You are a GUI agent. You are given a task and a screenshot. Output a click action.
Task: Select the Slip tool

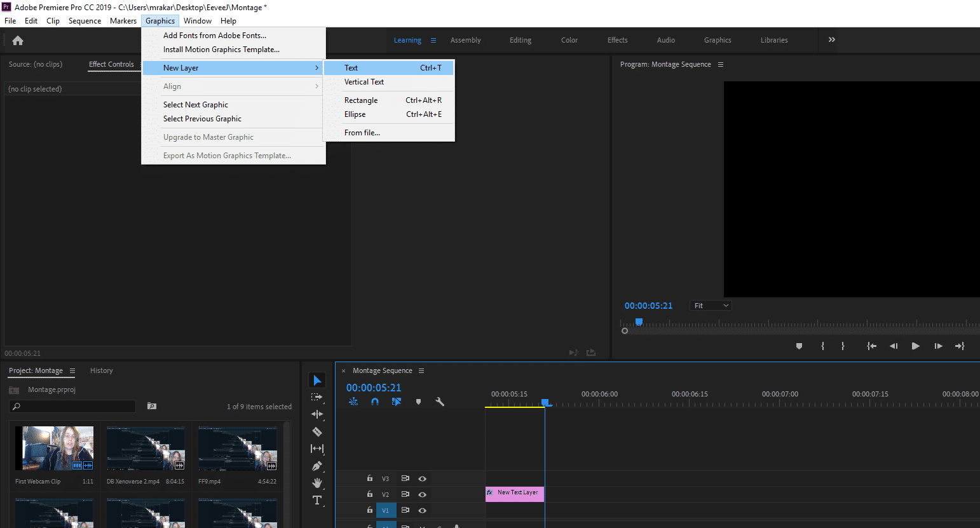click(x=317, y=449)
